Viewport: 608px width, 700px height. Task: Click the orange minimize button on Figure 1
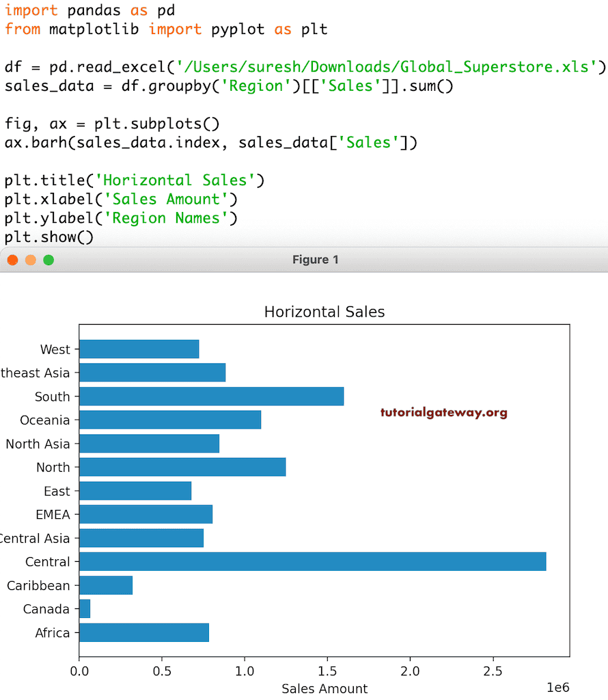29,260
